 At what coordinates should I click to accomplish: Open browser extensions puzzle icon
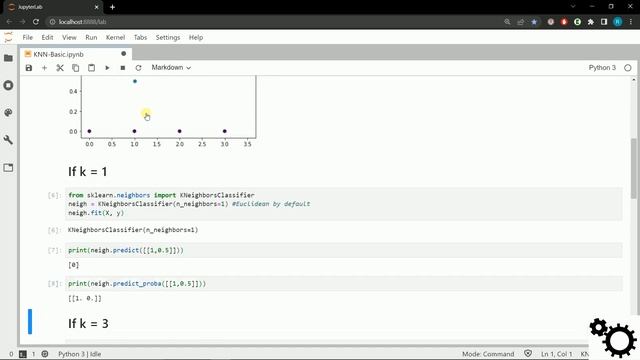point(591,22)
